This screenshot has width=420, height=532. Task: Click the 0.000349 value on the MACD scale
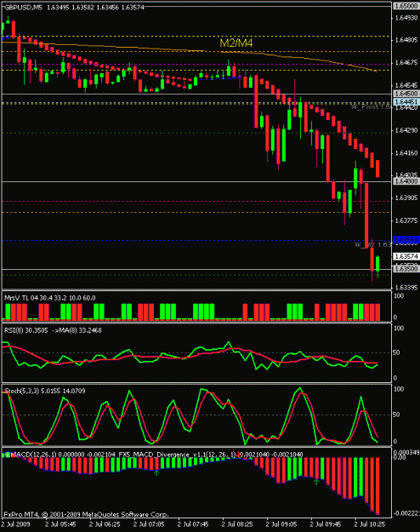pos(406,452)
